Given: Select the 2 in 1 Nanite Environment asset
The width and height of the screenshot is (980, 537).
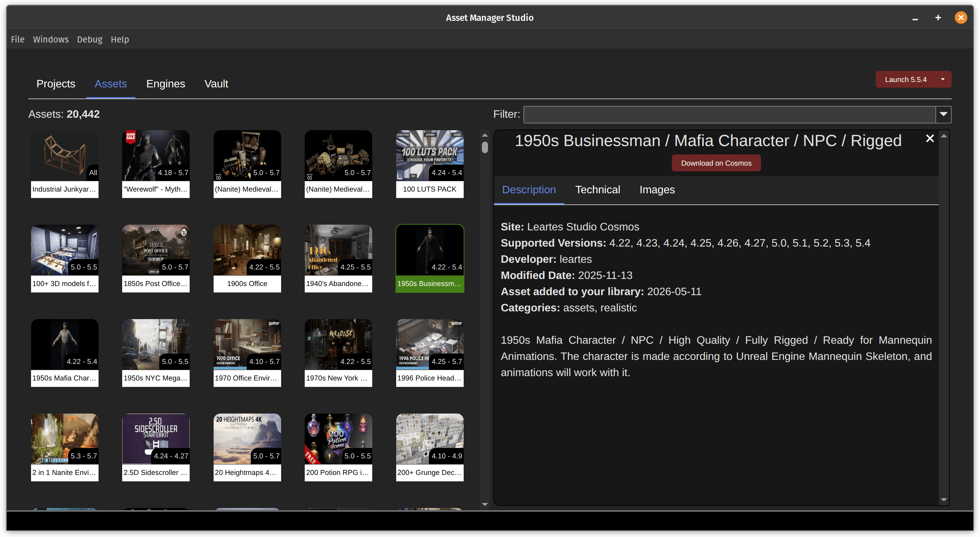Looking at the screenshot, I should [x=65, y=447].
